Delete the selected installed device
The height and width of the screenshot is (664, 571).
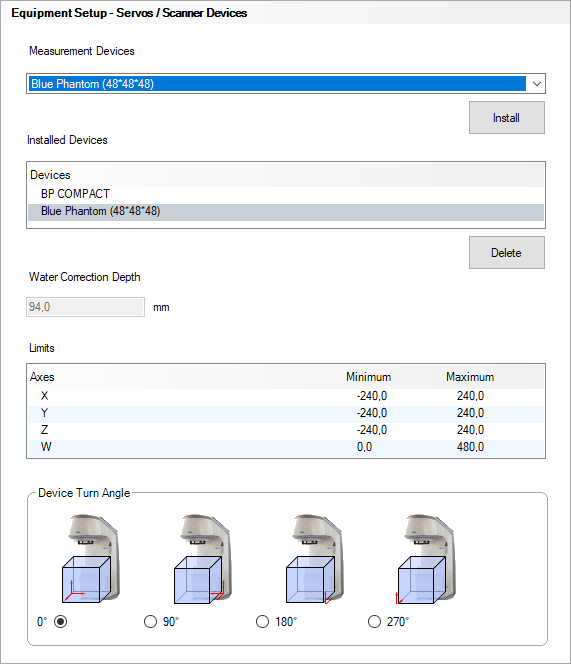[x=507, y=253]
